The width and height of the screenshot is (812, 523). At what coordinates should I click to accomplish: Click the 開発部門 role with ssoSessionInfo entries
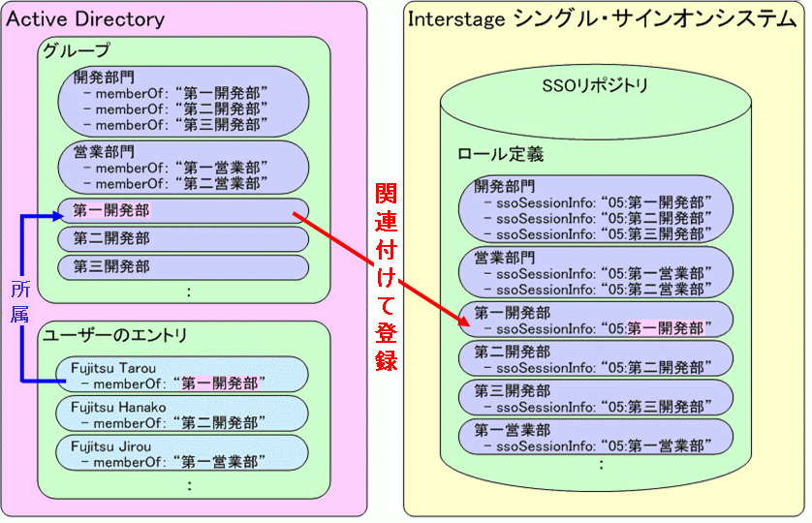pyautogui.click(x=595, y=209)
